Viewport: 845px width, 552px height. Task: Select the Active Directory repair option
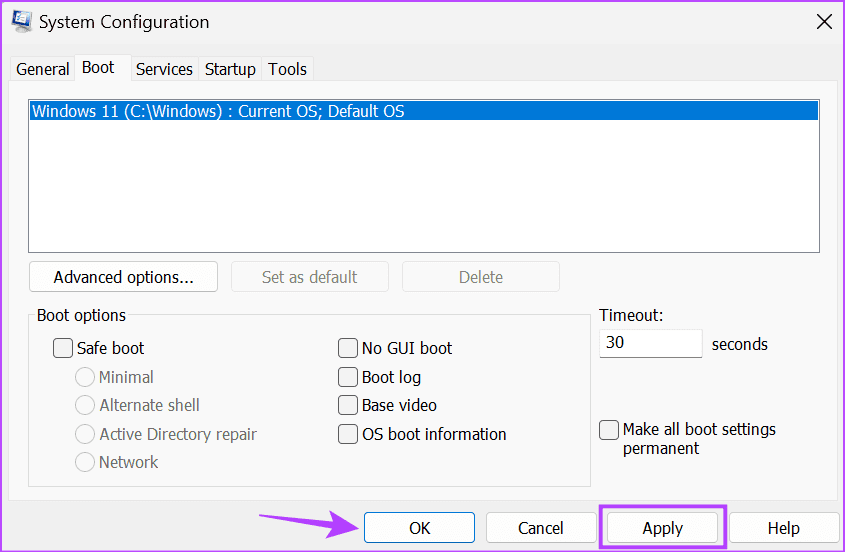85,434
